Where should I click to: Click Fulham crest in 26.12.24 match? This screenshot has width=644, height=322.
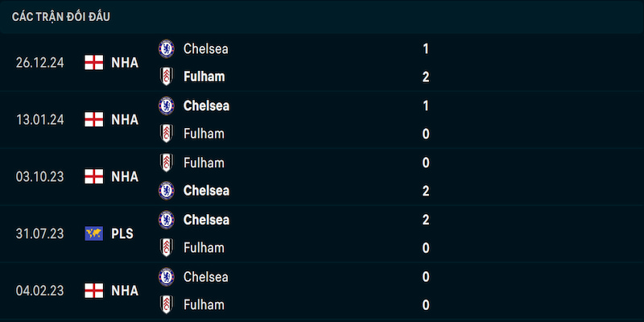167,76
